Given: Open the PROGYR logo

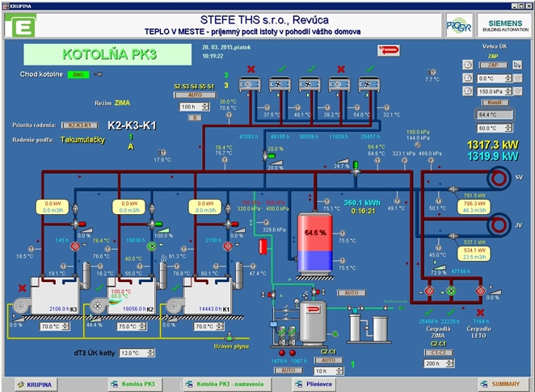Looking at the screenshot, I should (x=459, y=26).
